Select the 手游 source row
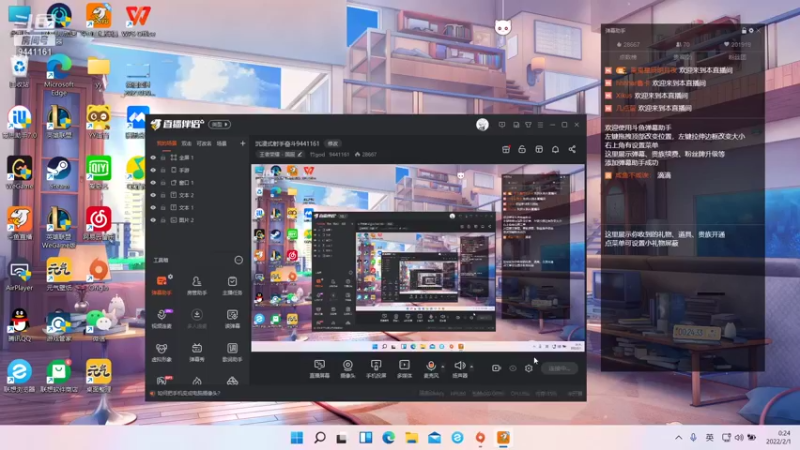The image size is (800, 450). [x=197, y=170]
